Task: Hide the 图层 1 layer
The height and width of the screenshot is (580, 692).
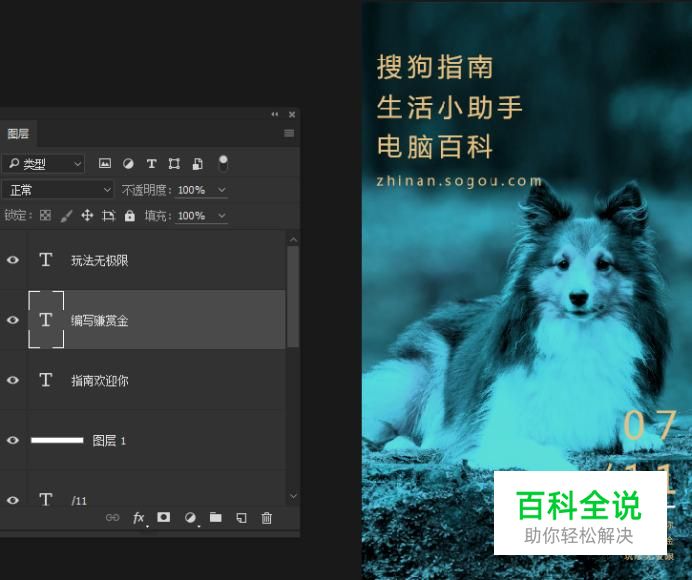Action: point(13,440)
